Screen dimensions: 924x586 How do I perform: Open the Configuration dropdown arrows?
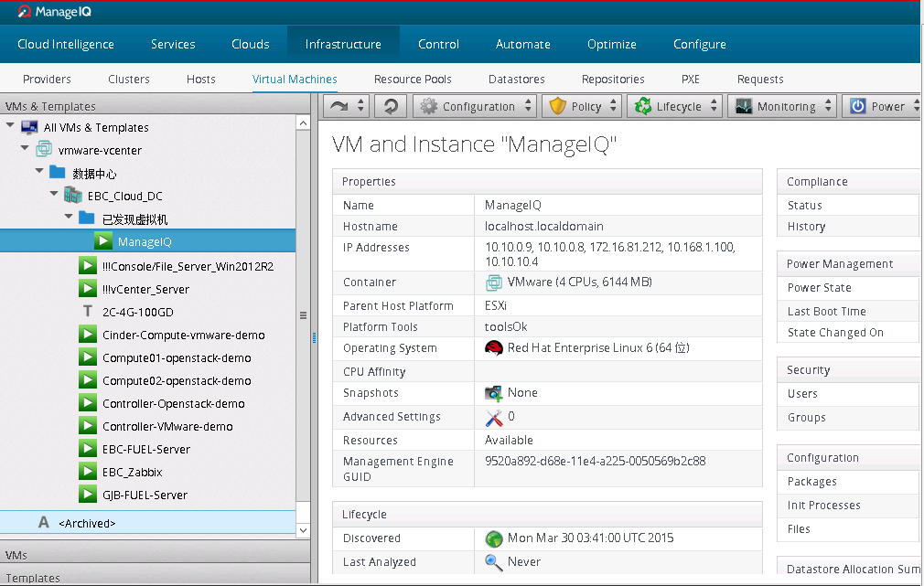click(x=528, y=106)
